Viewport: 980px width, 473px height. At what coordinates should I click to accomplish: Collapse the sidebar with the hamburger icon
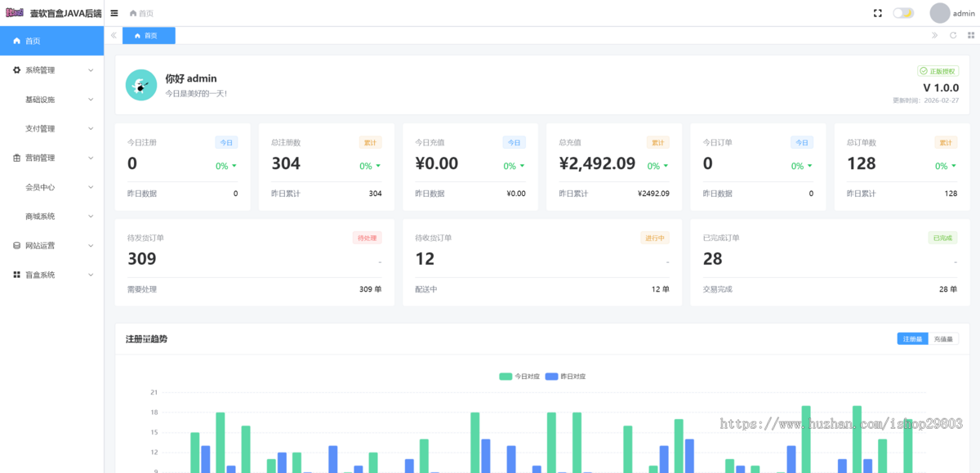[114, 13]
